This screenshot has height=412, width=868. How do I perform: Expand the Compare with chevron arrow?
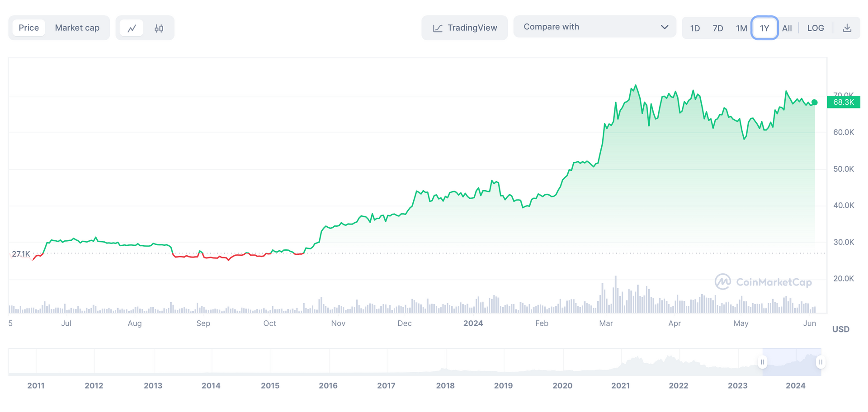(x=665, y=27)
